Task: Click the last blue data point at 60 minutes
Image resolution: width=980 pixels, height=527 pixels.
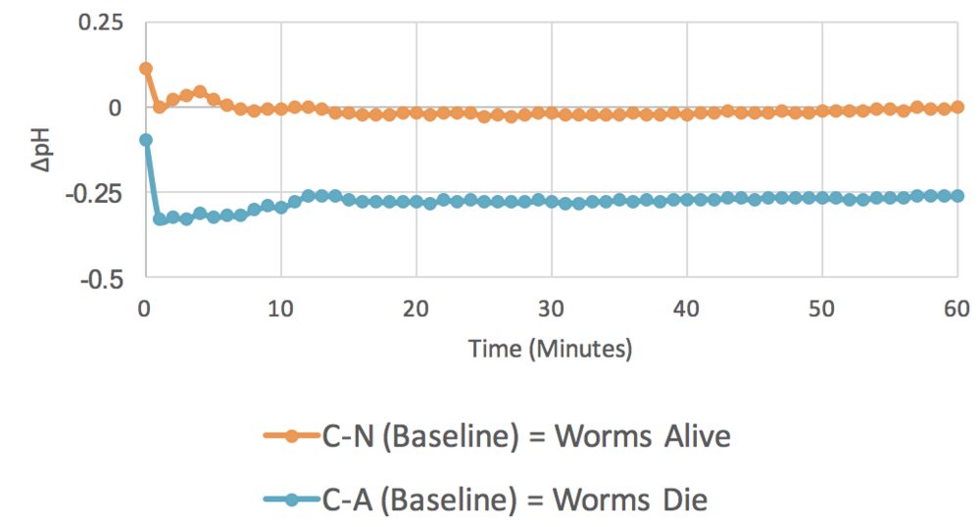Action: (956, 196)
